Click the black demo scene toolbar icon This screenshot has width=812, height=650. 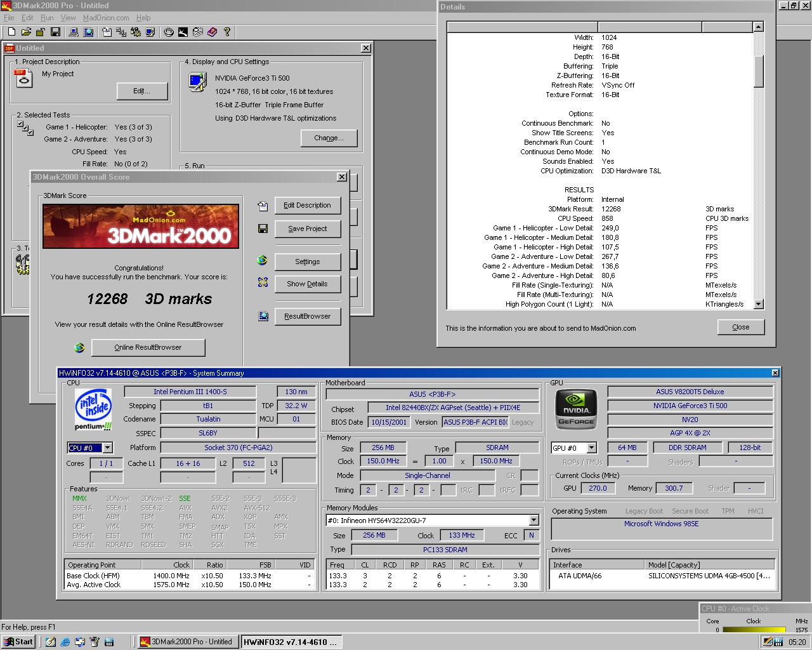point(183,32)
